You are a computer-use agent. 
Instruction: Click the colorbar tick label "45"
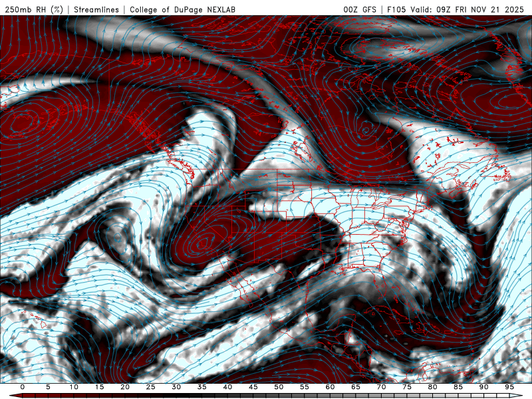click(x=253, y=387)
